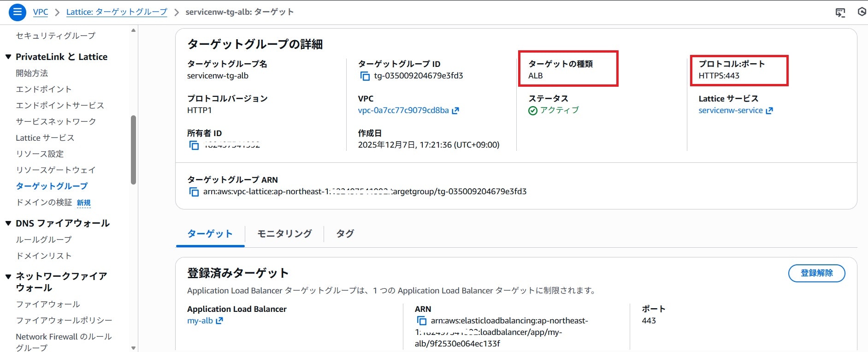
Task: Click the 登録解除 button
Action: click(816, 273)
